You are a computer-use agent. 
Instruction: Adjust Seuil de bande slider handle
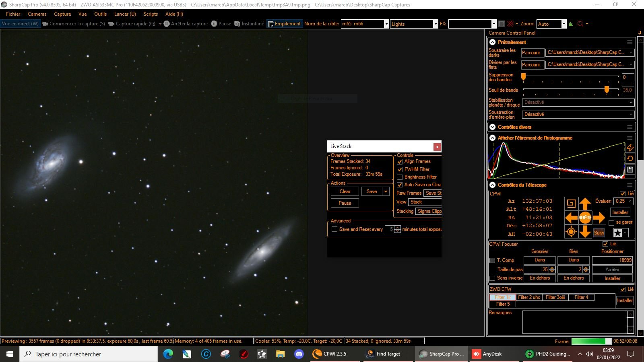[607, 90]
